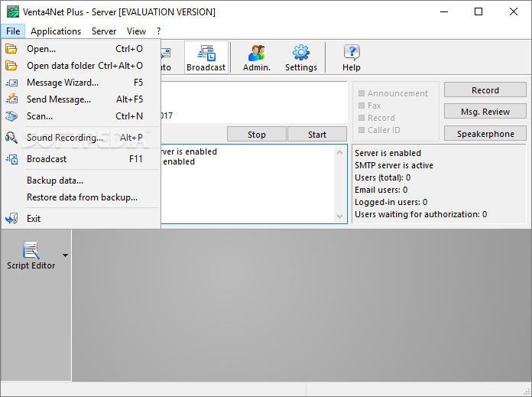Choose Open... from File menu
Viewport: 532px width, 397px height.
[x=81, y=49]
